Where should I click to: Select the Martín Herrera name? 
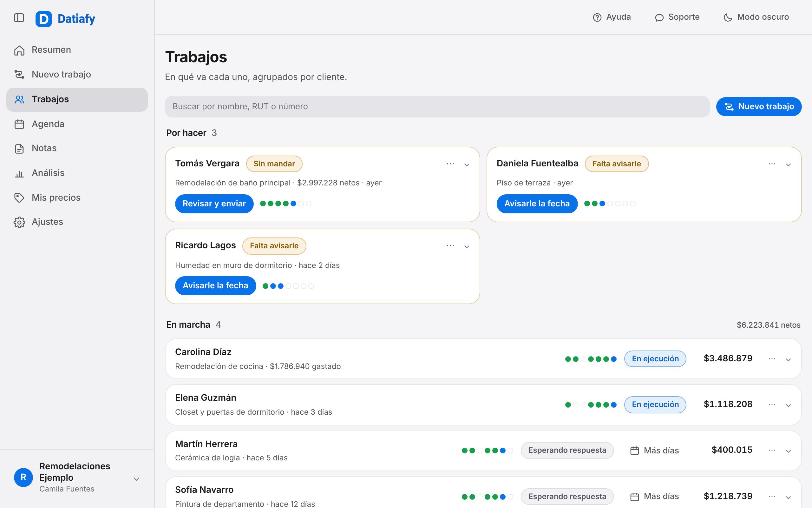(206, 444)
